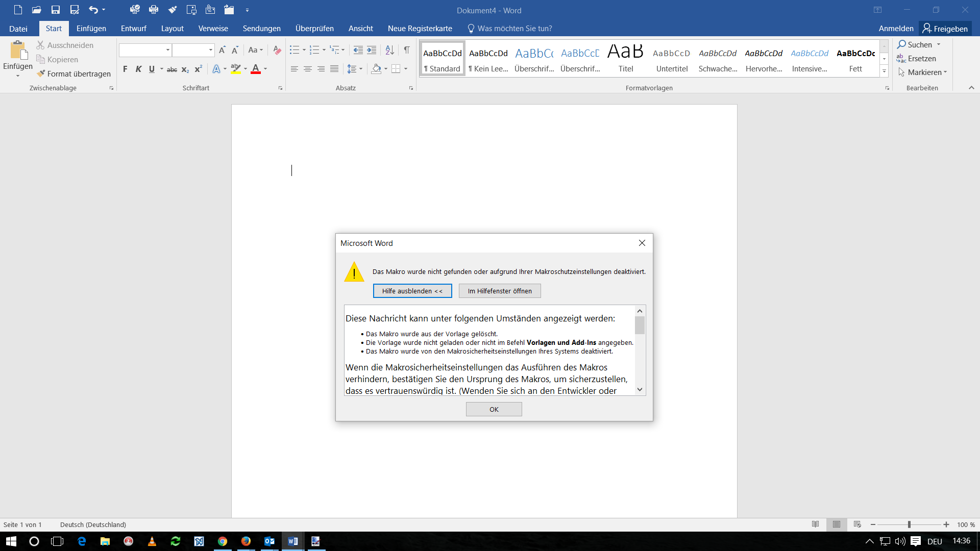Viewport: 980px width, 551px height.
Task: Toggle strikethrough abc button
Action: point(172,69)
